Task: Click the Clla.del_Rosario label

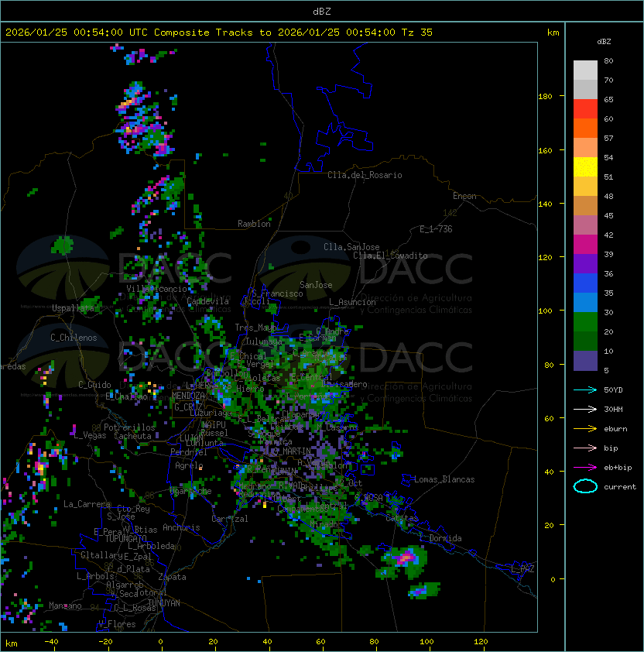Action: tap(365, 175)
